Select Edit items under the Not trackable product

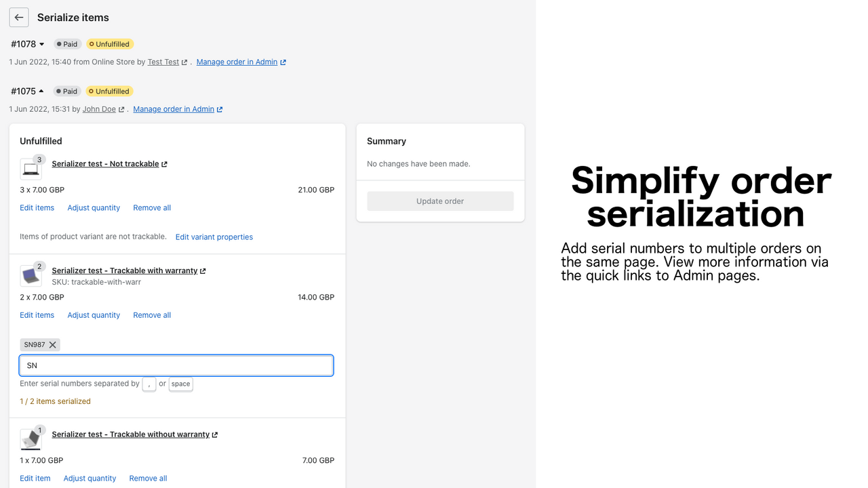click(37, 207)
